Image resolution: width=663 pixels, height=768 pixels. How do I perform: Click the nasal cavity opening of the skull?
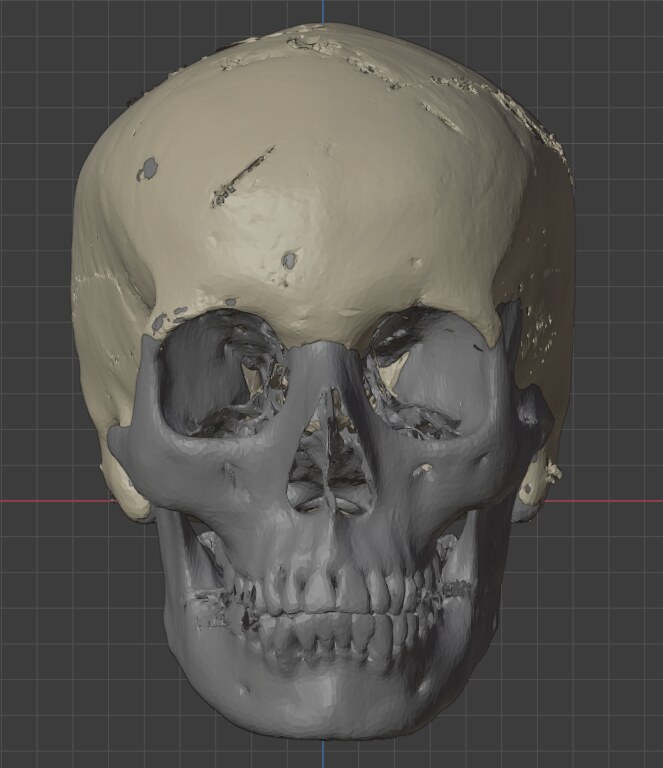coord(327,470)
